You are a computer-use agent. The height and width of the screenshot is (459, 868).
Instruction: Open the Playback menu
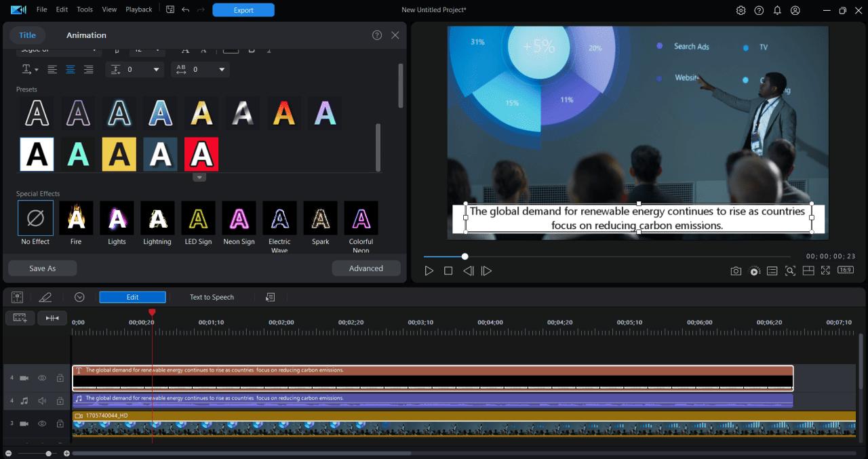click(x=138, y=9)
